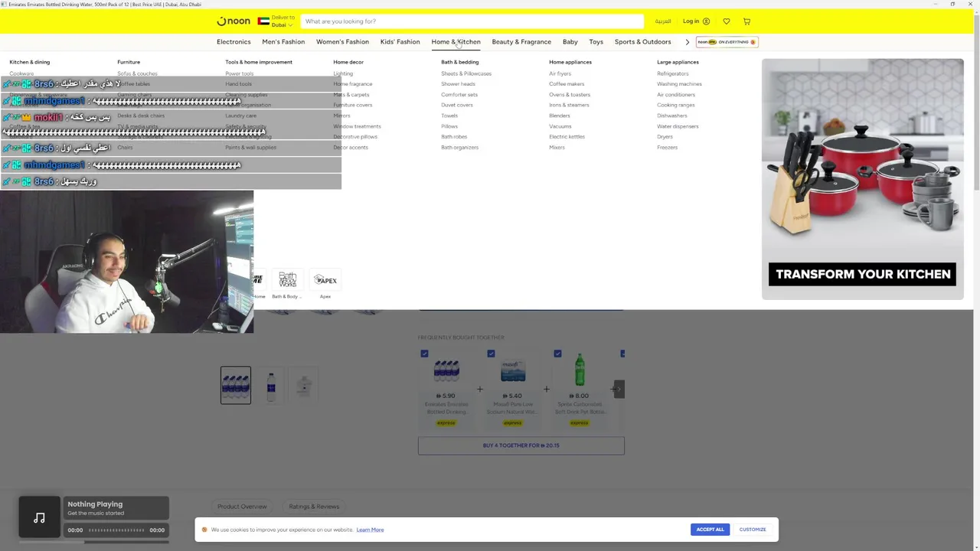
Task: Click the music player progress bar
Action: click(116, 530)
